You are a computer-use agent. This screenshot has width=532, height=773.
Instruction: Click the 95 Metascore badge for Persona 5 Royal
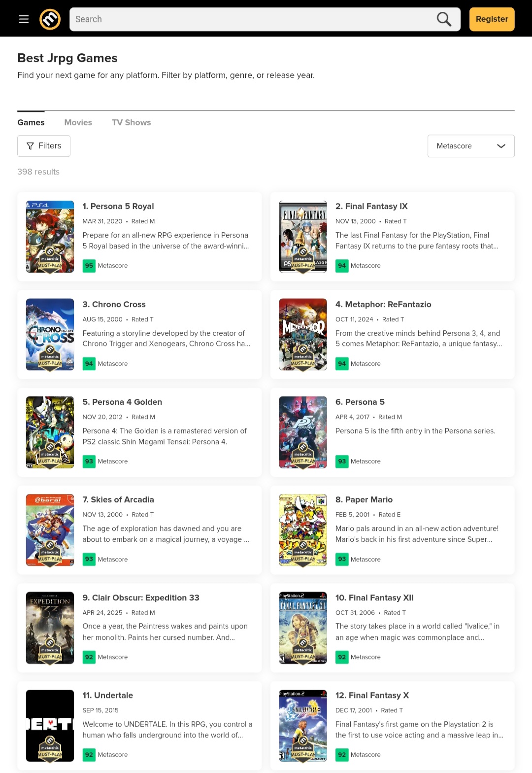point(89,266)
